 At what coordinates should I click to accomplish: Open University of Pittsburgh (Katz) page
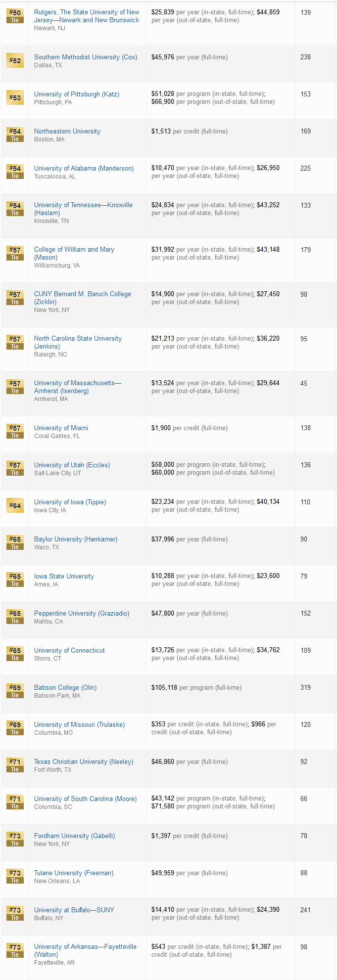[x=77, y=94]
